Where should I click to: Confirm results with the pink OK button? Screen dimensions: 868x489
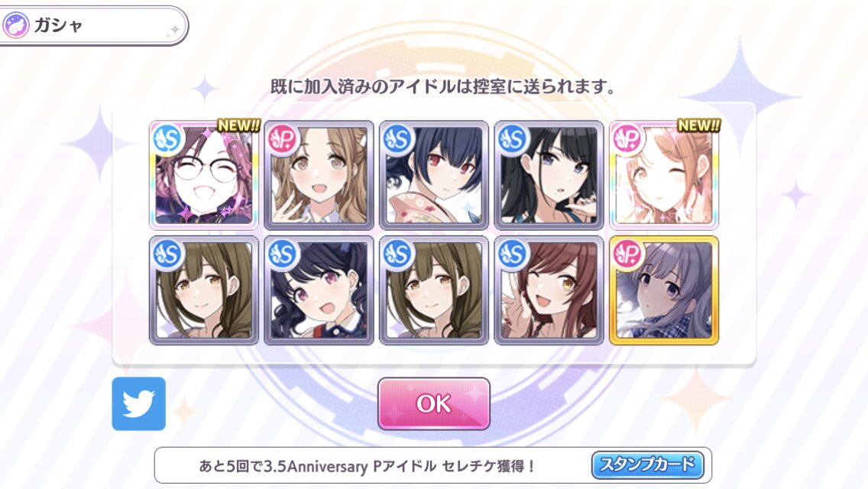click(434, 403)
